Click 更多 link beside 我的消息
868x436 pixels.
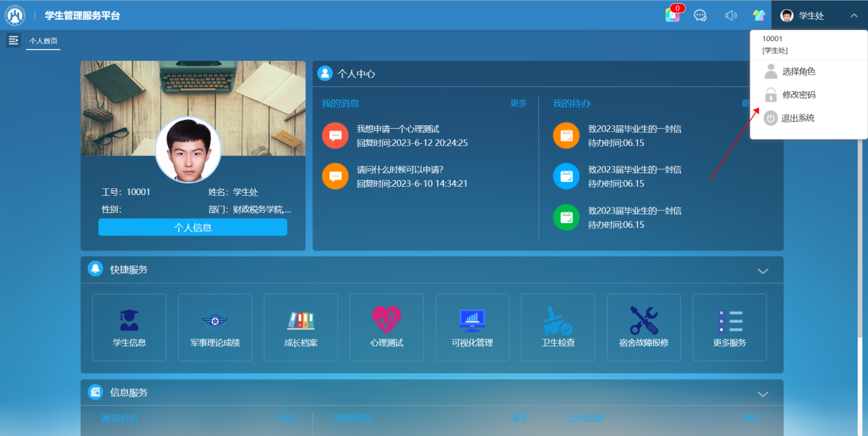(519, 103)
